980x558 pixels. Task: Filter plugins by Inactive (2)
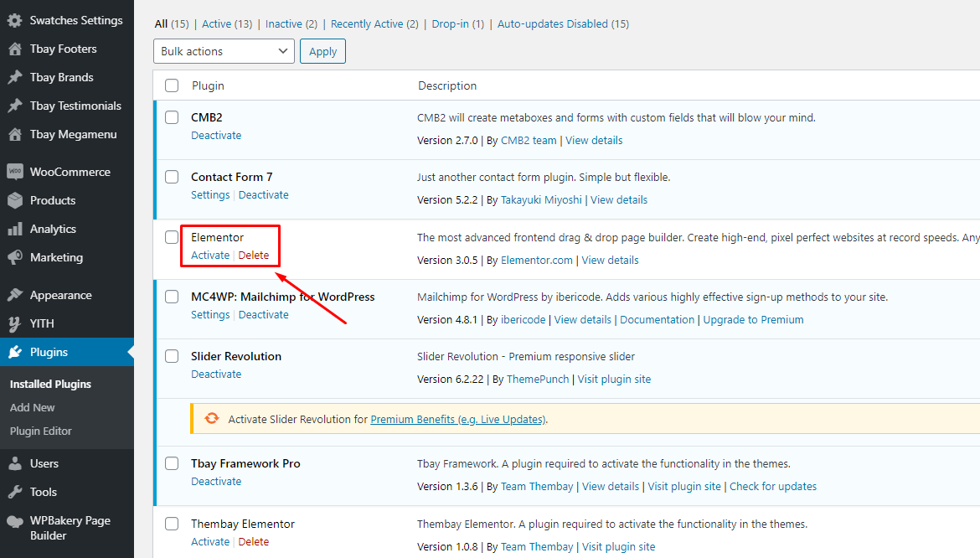pyautogui.click(x=291, y=23)
